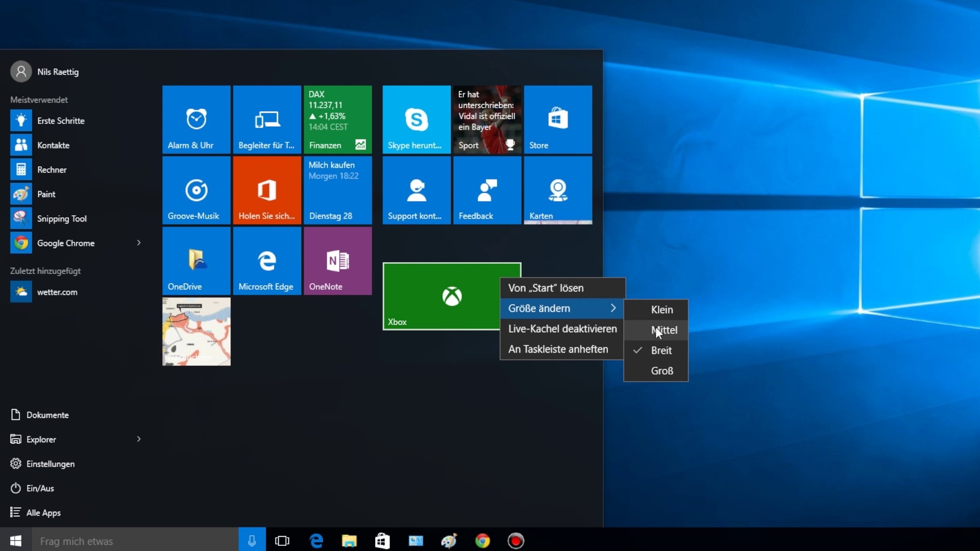Open the OneNote tile
The height and width of the screenshot is (551, 980).
(x=338, y=261)
